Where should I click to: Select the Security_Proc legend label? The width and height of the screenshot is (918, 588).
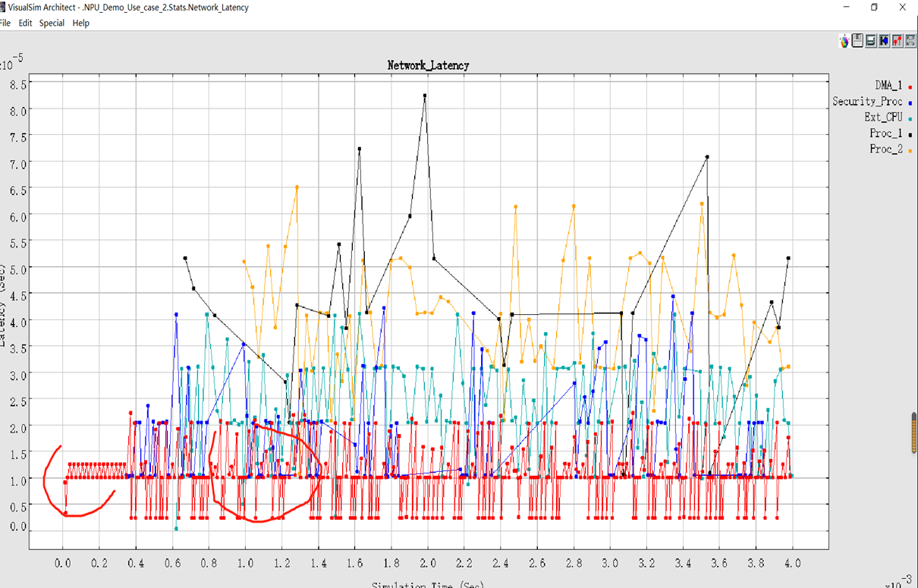point(867,101)
